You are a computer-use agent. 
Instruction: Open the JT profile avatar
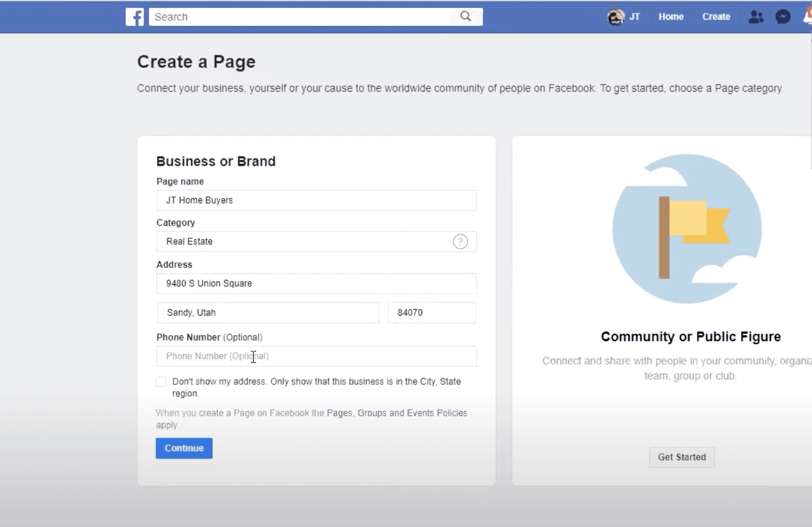616,17
